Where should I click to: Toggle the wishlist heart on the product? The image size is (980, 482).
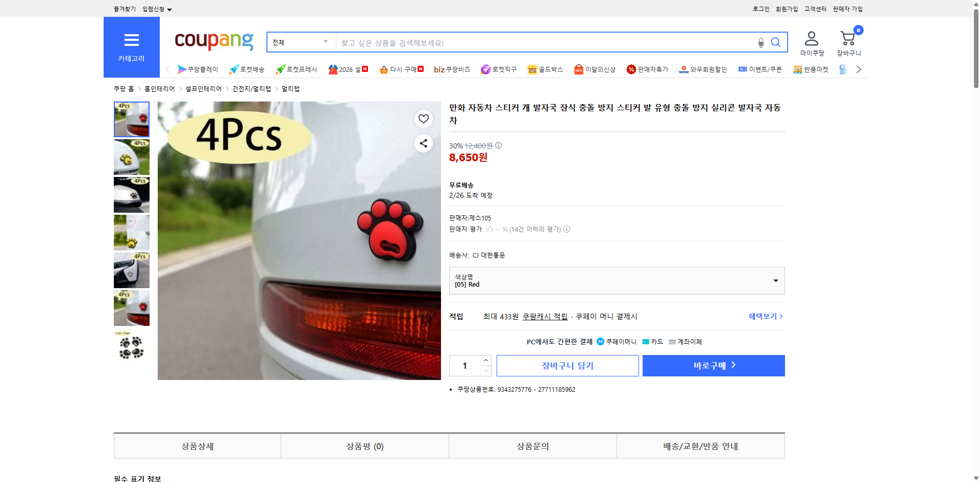[423, 118]
